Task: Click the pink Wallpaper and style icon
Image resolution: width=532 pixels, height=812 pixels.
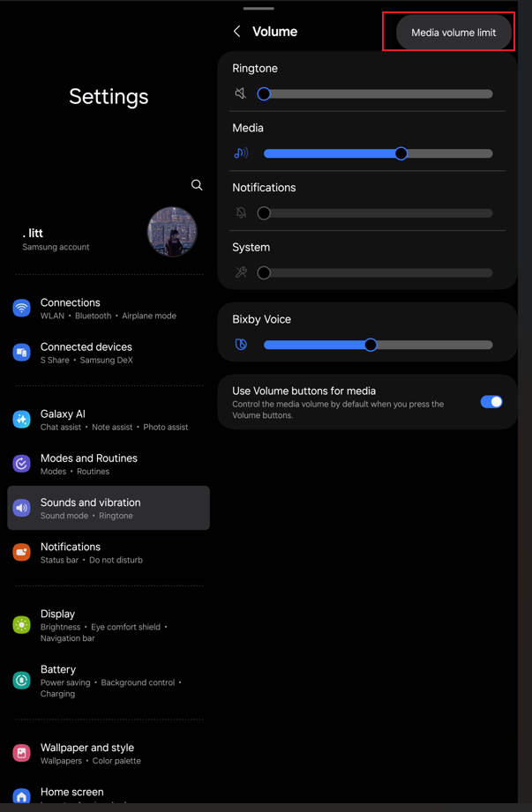Action: click(21, 753)
